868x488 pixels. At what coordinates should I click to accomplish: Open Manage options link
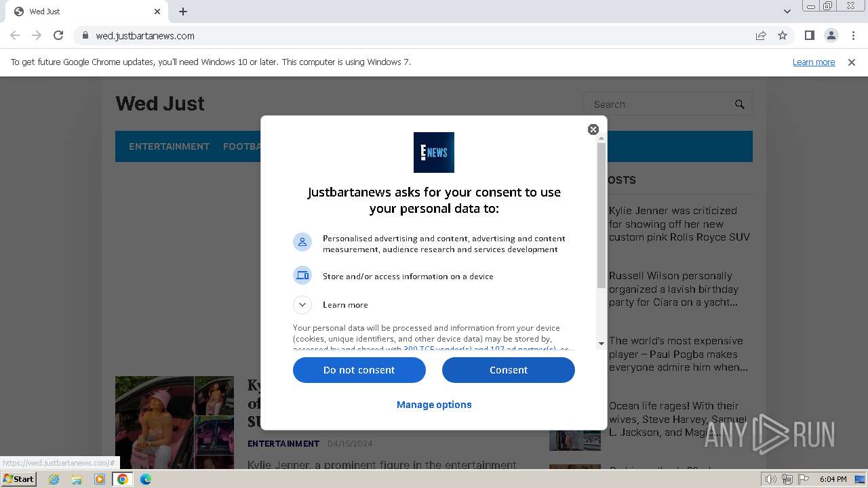point(434,405)
